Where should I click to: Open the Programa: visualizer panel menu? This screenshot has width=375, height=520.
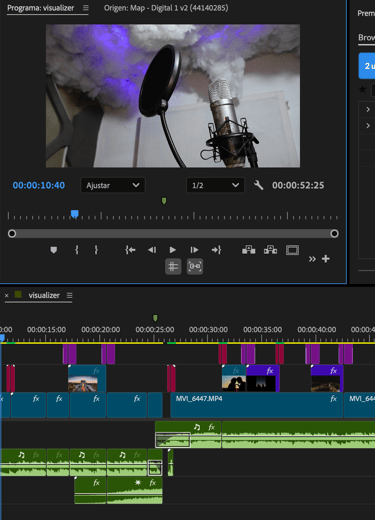coord(86,8)
